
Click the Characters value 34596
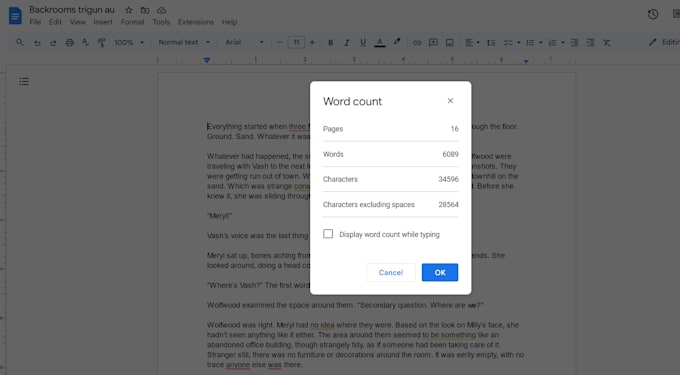[448, 179]
